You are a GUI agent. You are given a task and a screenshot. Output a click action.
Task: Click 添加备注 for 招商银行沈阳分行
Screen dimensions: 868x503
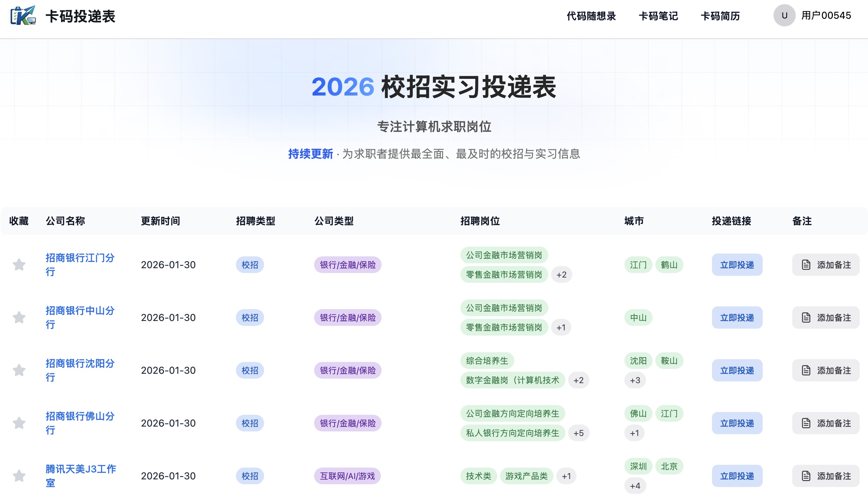click(826, 370)
